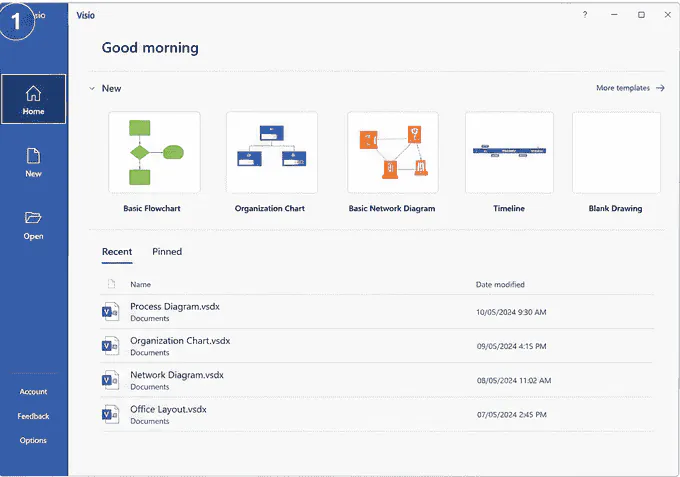Image resolution: width=680 pixels, height=477 pixels.
Task: Minimize the Visio window
Action: [x=614, y=15]
